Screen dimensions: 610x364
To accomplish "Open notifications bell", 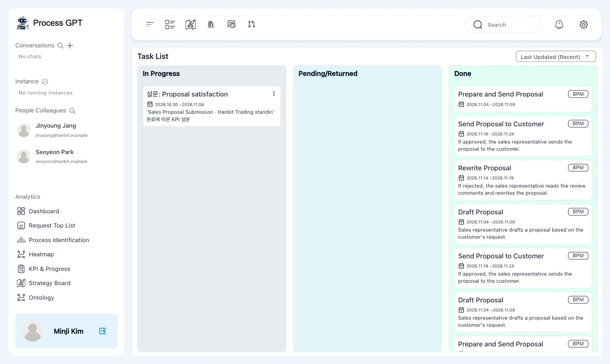I will pos(559,24).
